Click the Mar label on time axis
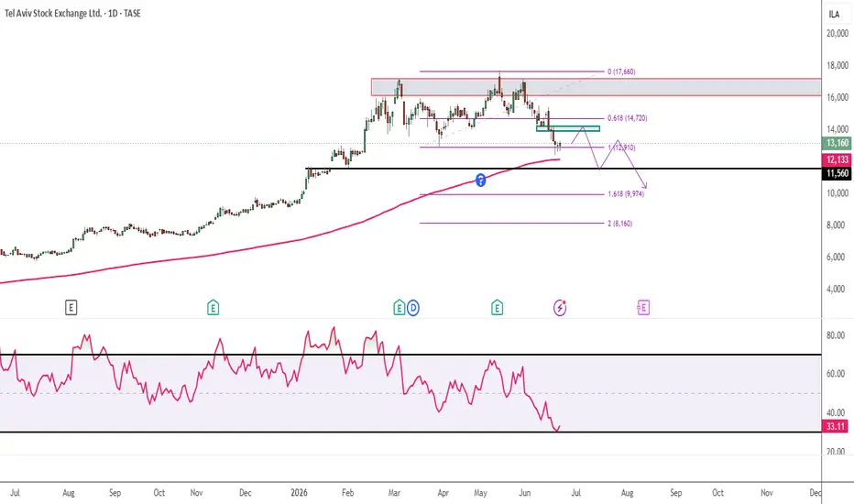 pyautogui.click(x=394, y=493)
